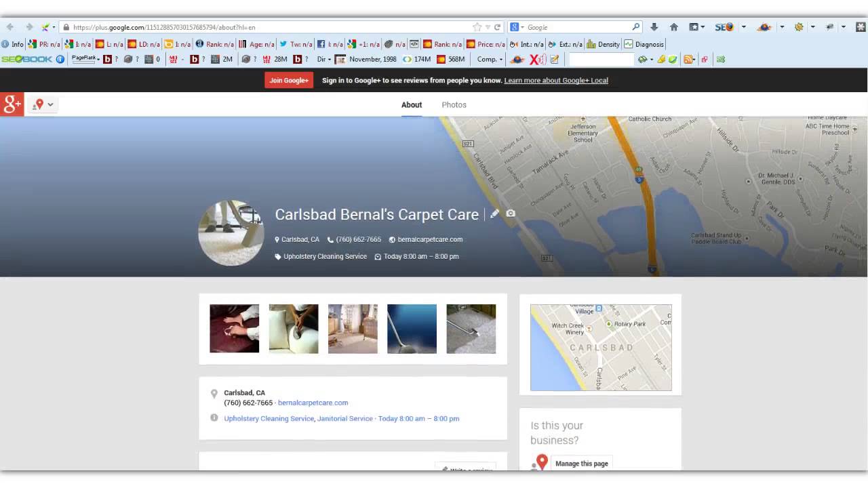Open the Carlsbad map thumbnail
The height and width of the screenshot is (488, 868).
click(x=601, y=348)
